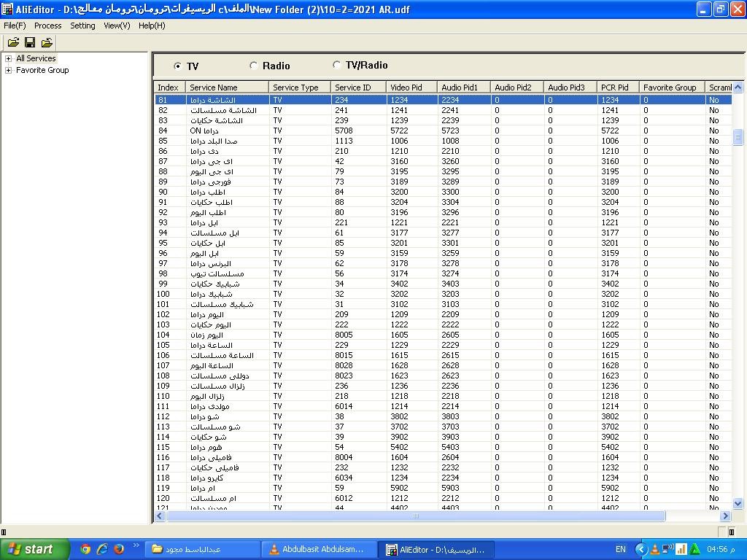Sort by the Service Name column header

click(226, 87)
